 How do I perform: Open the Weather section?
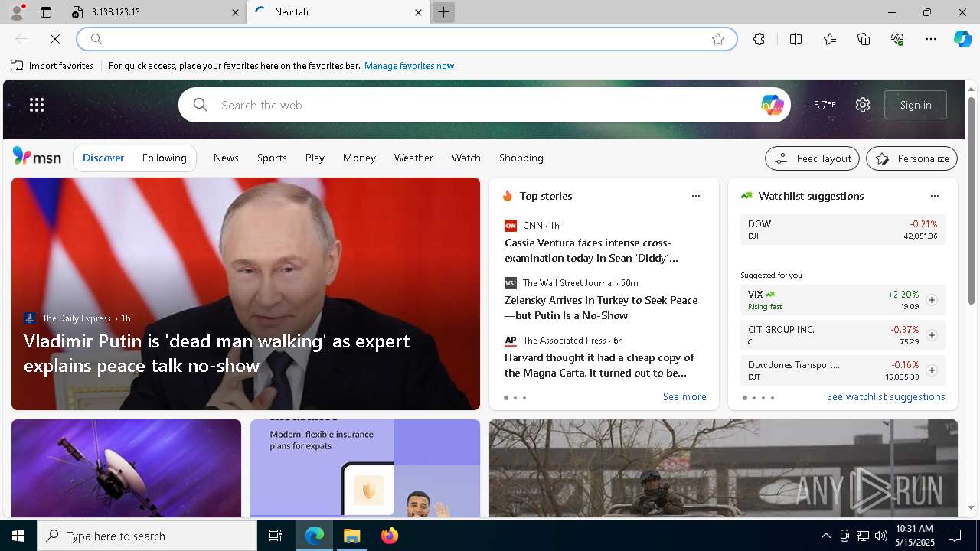click(413, 158)
